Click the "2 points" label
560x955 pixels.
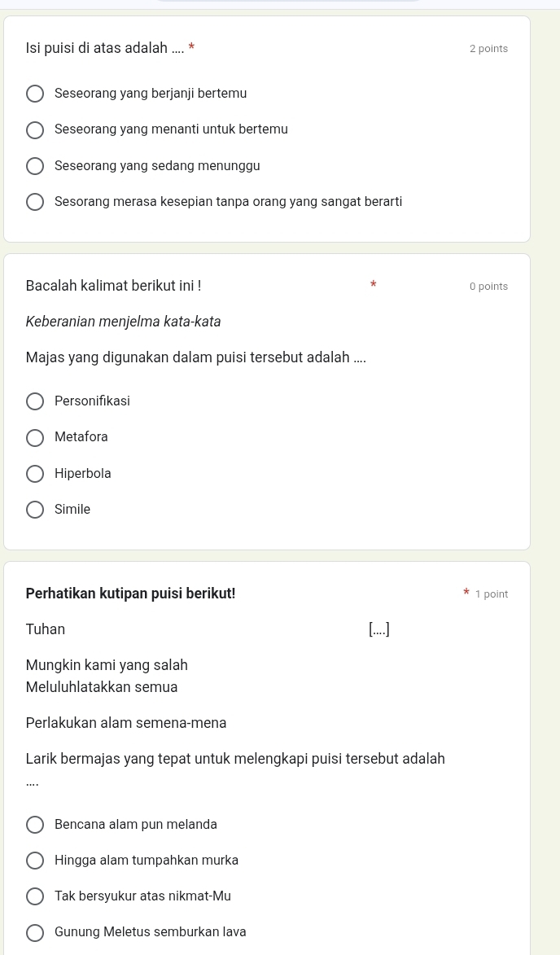tap(488, 49)
